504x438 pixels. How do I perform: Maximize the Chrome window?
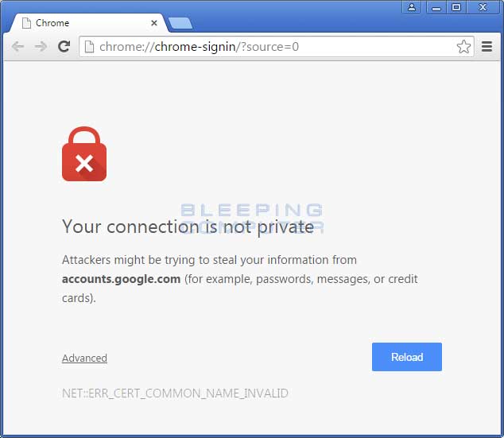[x=456, y=7]
